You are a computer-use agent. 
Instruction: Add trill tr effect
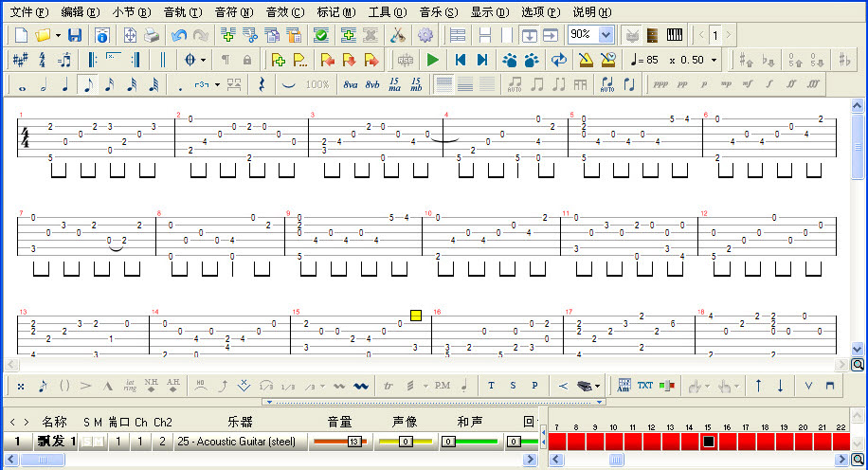coord(389,386)
